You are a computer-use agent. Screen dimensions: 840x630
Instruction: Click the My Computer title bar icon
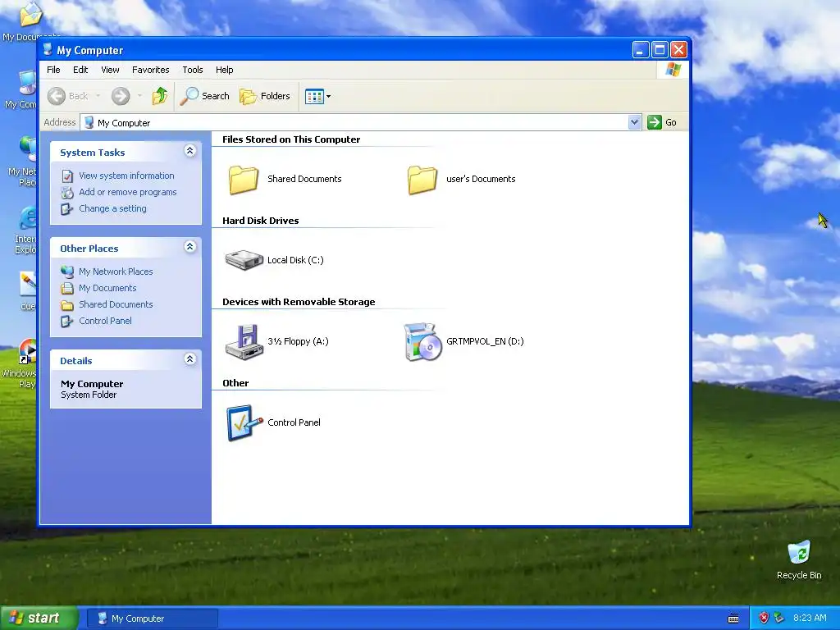(x=48, y=50)
